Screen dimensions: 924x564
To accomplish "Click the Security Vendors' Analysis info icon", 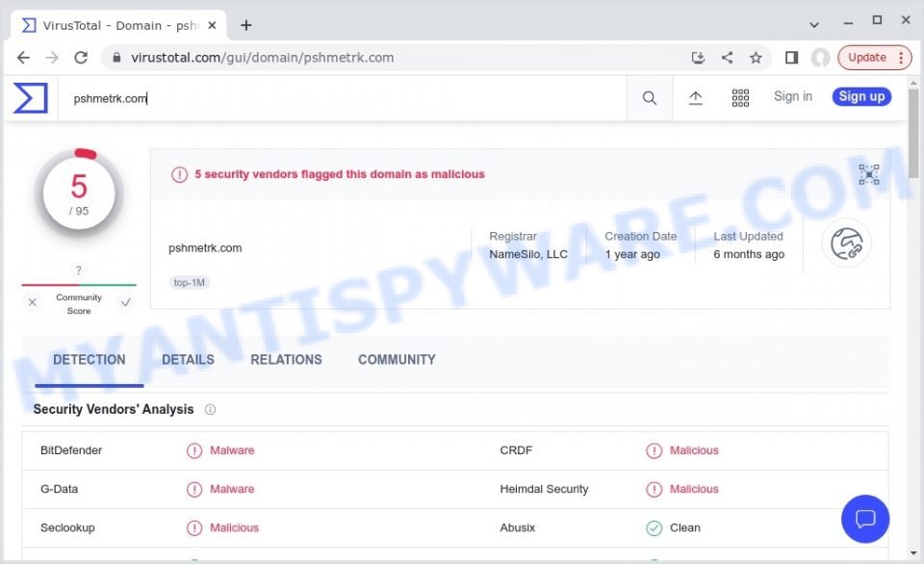I will [210, 410].
